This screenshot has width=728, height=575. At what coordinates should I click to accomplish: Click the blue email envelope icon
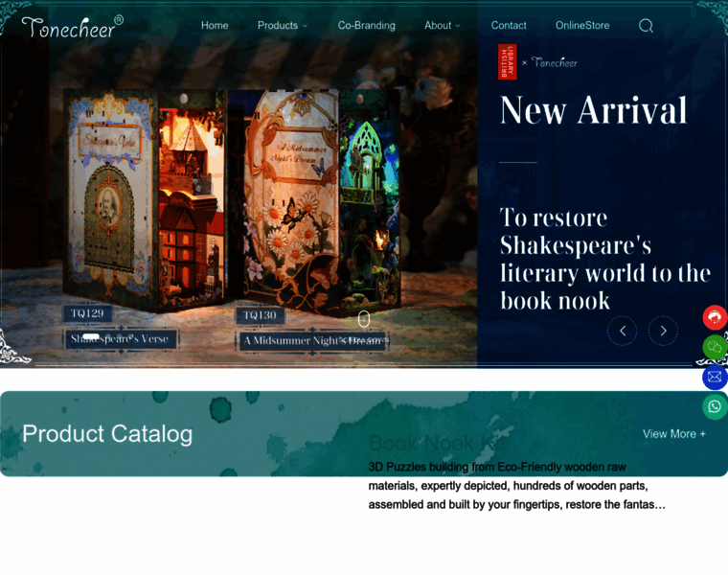(715, 377)
